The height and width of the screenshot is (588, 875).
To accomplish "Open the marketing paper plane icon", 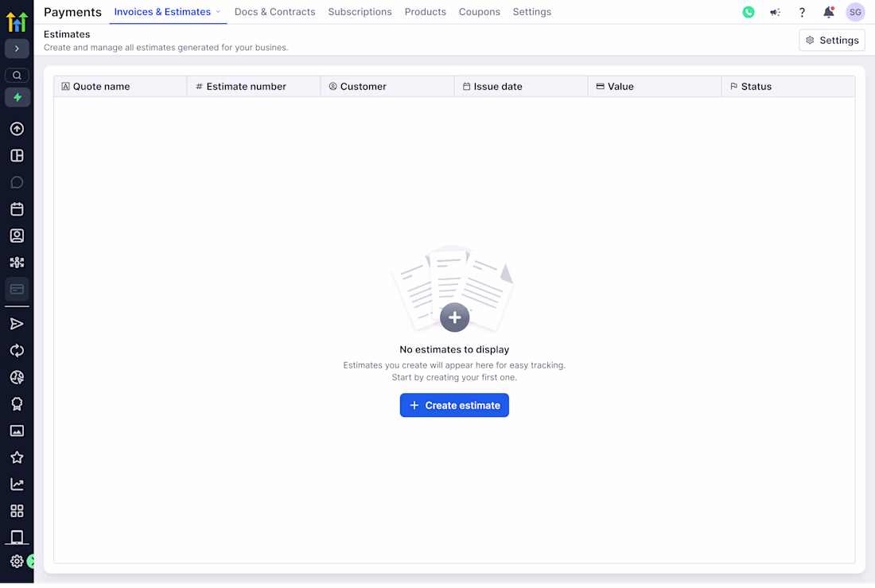I will click(x=17, y=325).
